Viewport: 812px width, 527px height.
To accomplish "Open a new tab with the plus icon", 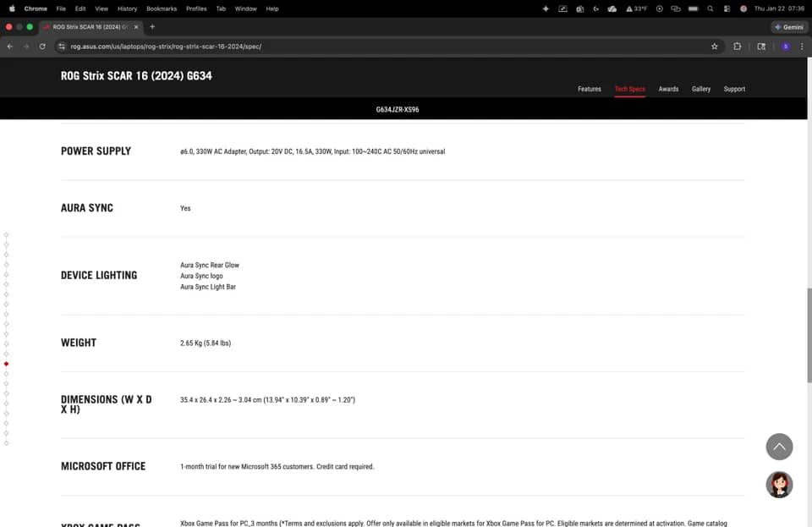I will click(152, 27).
